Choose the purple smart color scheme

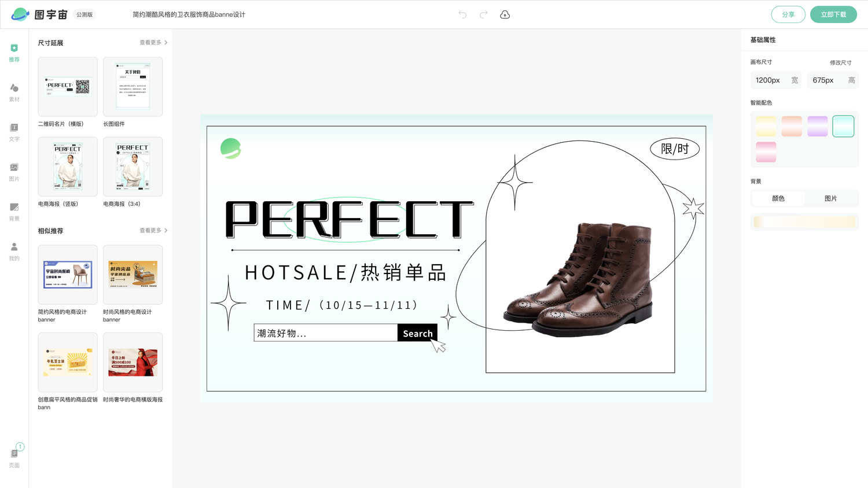818,126
